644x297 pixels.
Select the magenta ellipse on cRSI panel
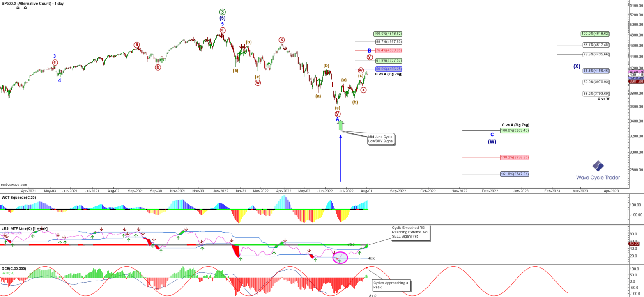[340, 257]
